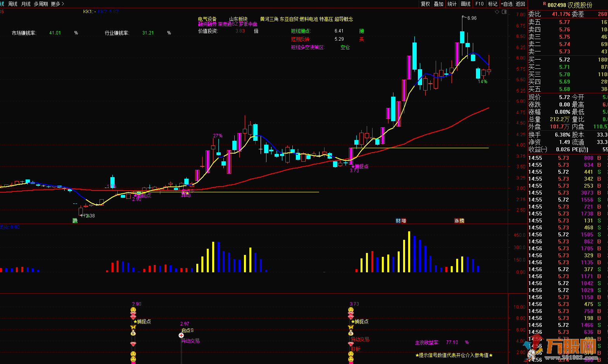Open the 多周期 multi-period view
608x364 pixels.
click(x=41, y=4)
